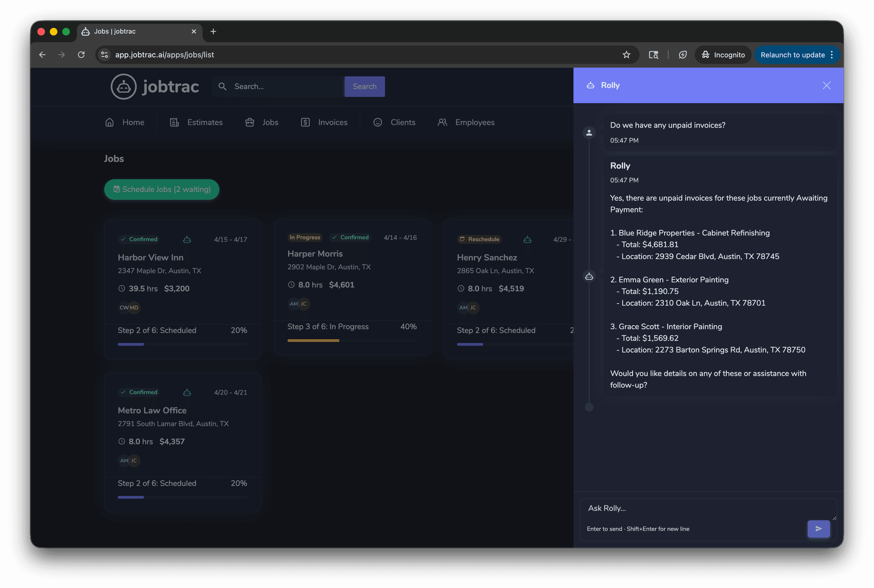Open new browser tab with plus
The image size is (874, 588).
click(213, 31)
